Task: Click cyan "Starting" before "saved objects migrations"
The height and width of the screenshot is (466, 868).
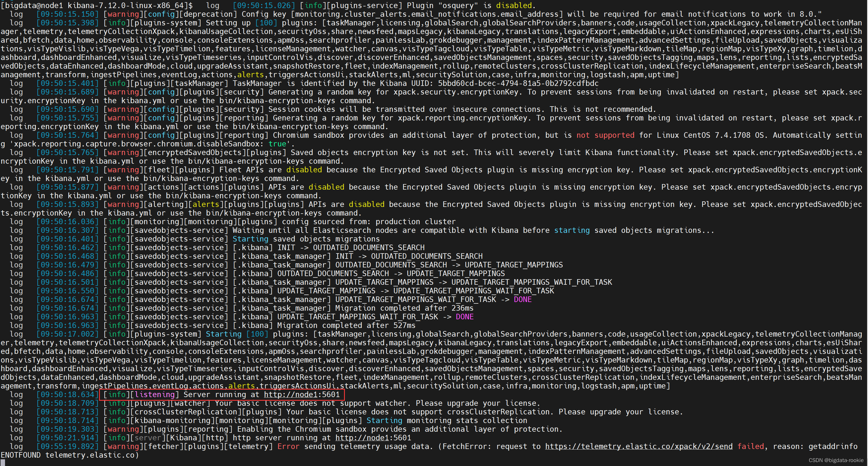Action: point(250,239)
